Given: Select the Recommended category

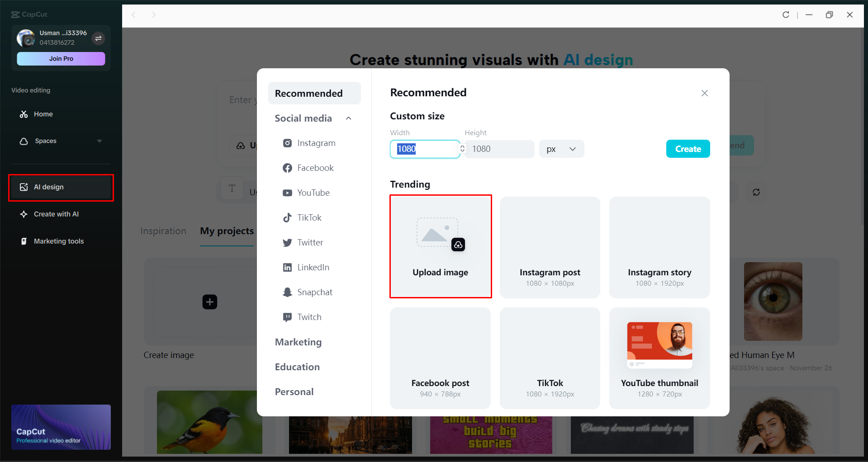Looking at the screenshot, I should coord(314,94).
